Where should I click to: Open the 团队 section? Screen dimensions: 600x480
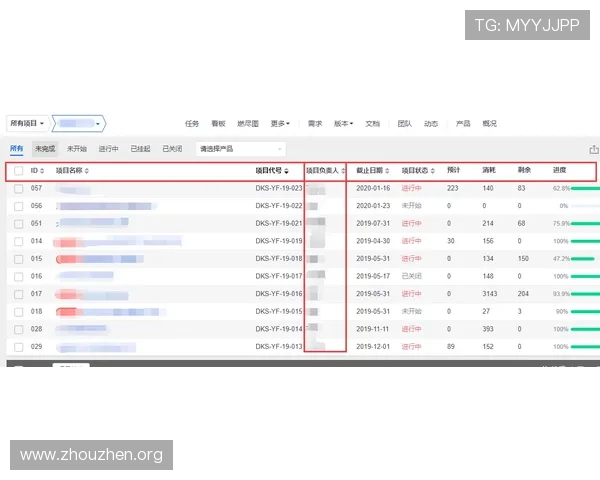(x=404, y=124)
